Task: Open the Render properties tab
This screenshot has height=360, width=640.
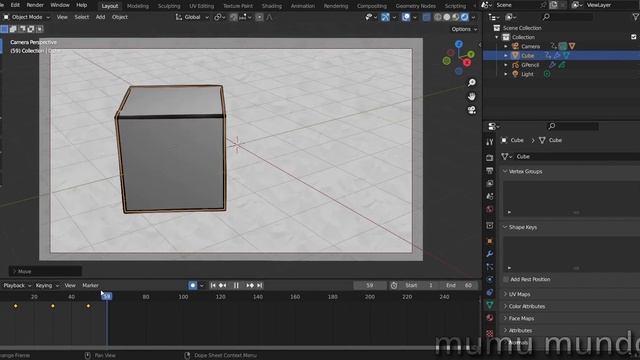Action: coord(490,158)
